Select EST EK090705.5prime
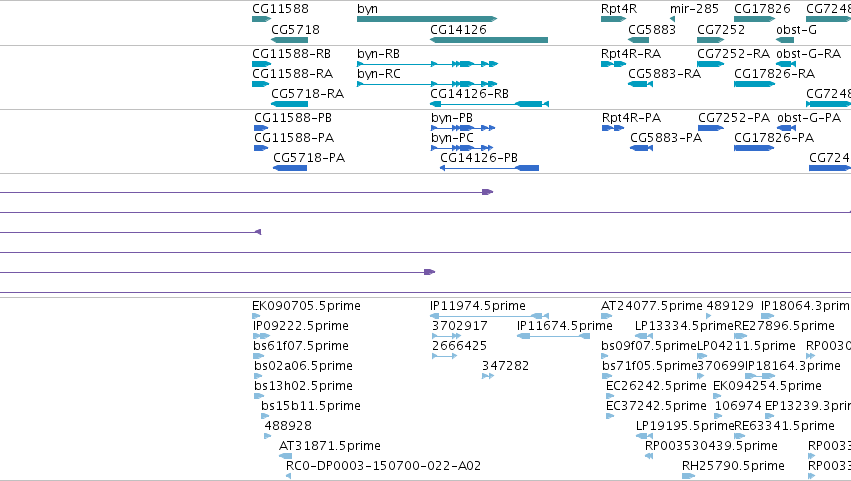Screen dimensions: 851x481 (306, 306)
